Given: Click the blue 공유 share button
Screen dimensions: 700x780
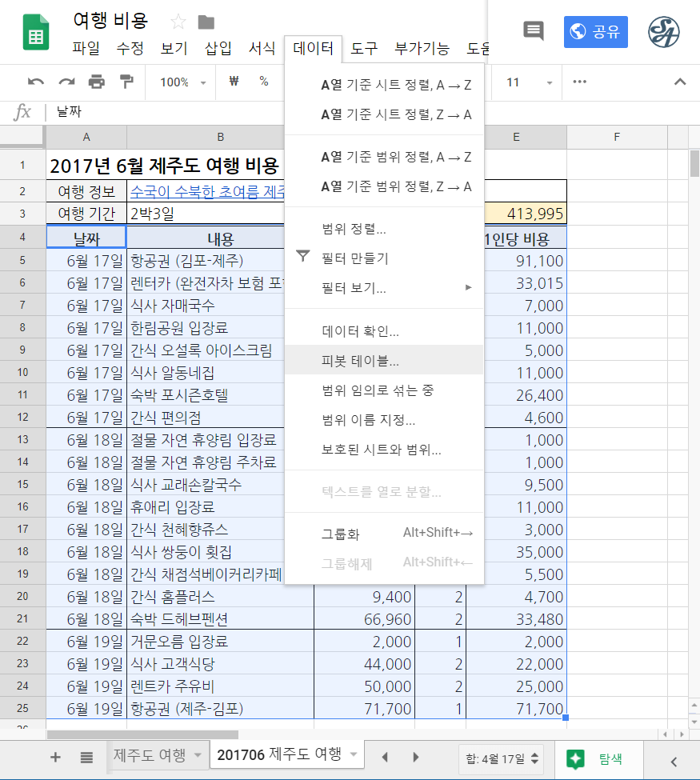Looking at the screenshot, I should point(596,32).
